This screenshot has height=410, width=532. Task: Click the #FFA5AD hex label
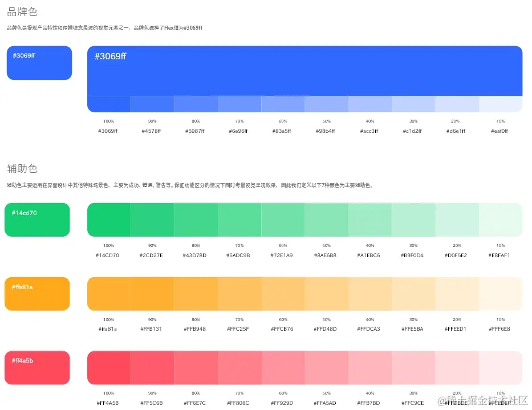(x=325, y=403)
